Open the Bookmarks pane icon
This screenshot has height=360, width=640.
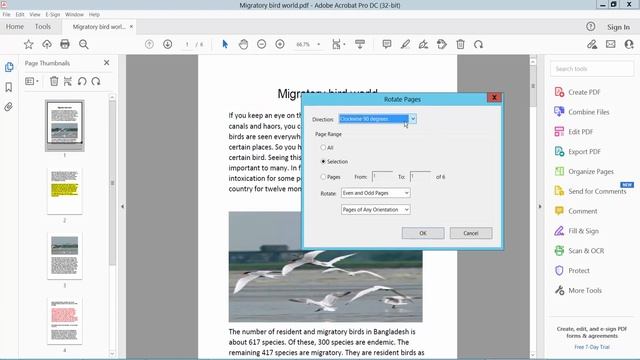[x=9, y=87]
